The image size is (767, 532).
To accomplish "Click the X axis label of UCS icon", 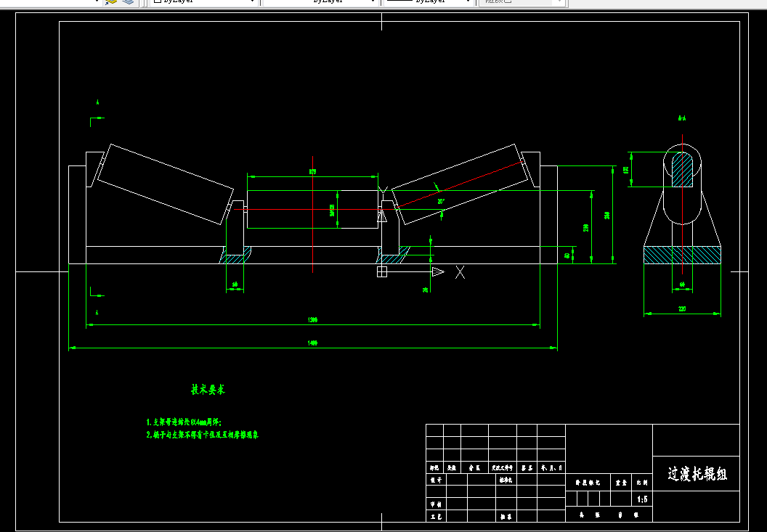I will [460, 272].
